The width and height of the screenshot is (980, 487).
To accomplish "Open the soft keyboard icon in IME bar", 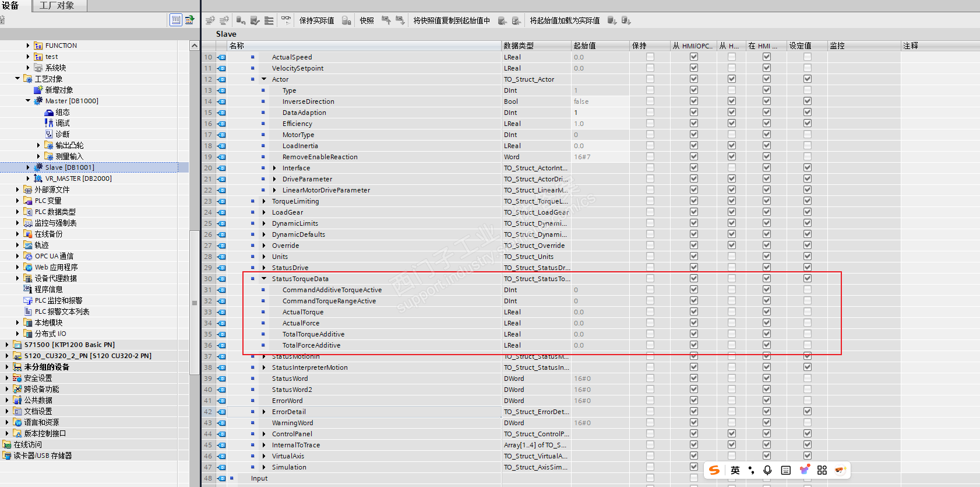I will (785, 470).
